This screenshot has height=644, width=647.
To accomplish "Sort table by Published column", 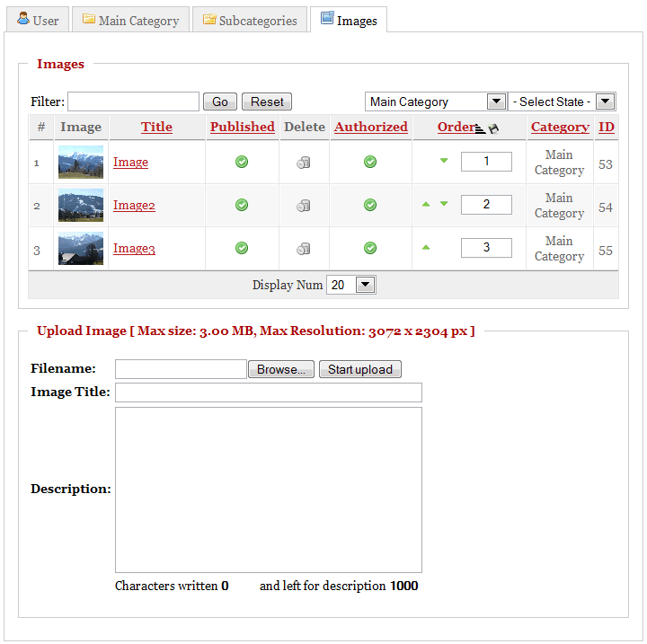I will coord(243,127).
